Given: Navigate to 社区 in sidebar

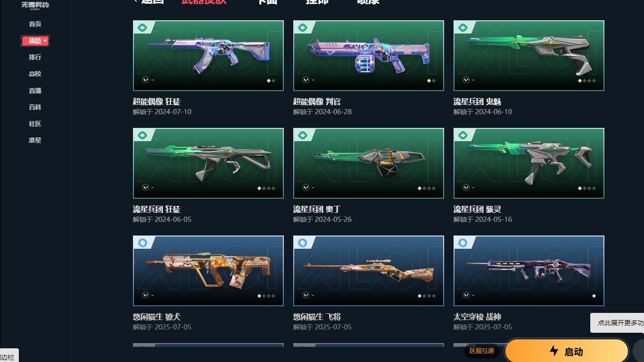Looking at the screenshot, I should (x=35, y=124).
